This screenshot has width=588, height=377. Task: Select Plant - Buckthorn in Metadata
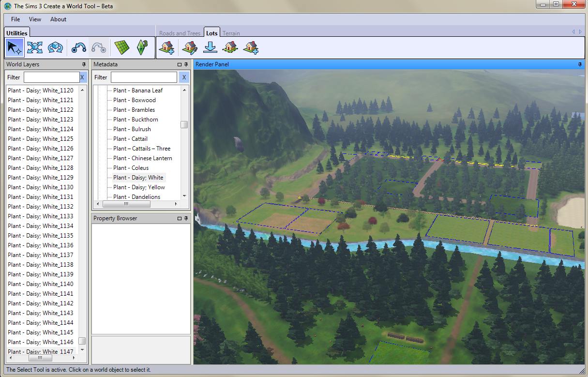[x=136, y=120]
